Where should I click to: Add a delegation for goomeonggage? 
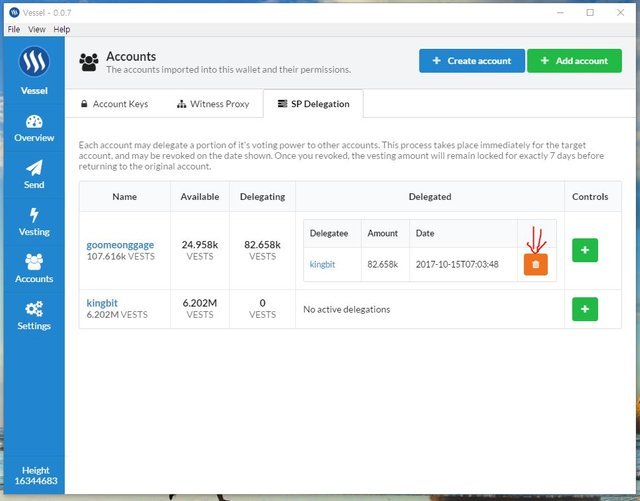coord(584,251)
